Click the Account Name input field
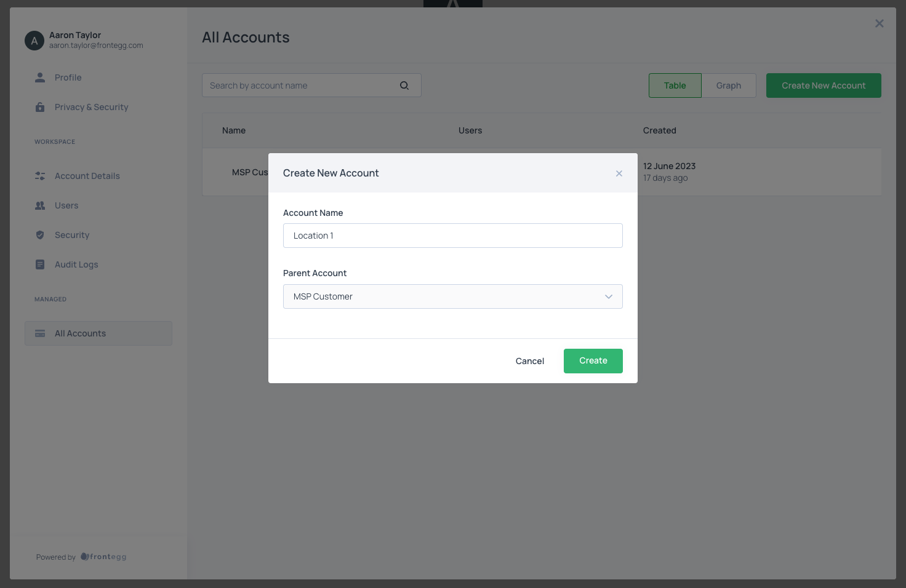Screen dimensions: 906x588 (452, 236)
